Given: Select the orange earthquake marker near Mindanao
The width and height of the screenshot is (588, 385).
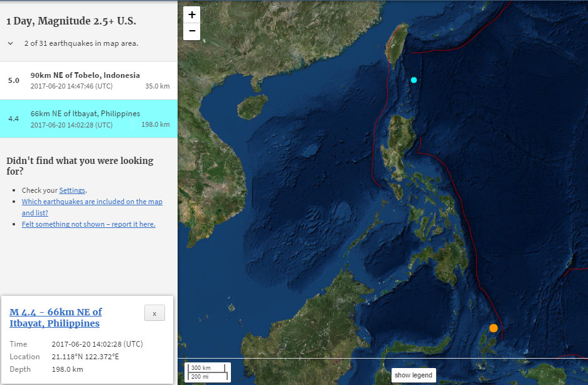Looking at the screenshot, I should (493, 327).
